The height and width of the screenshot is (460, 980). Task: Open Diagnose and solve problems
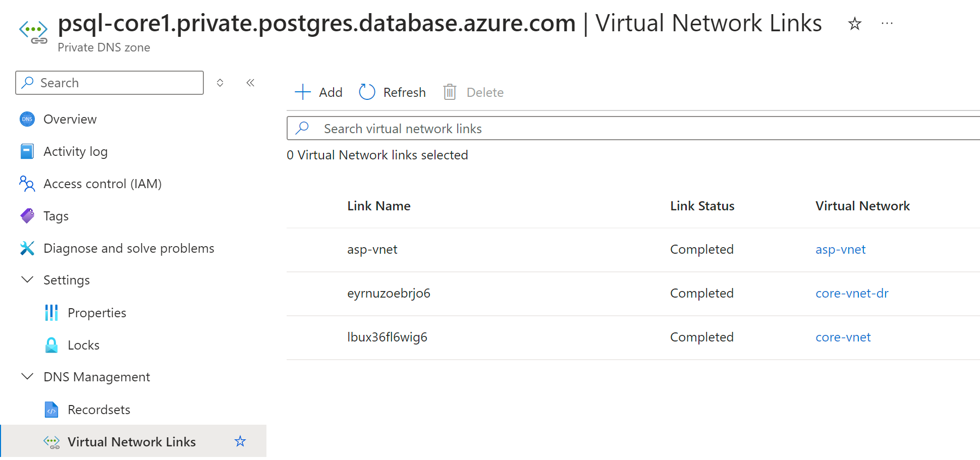[129, 248]
